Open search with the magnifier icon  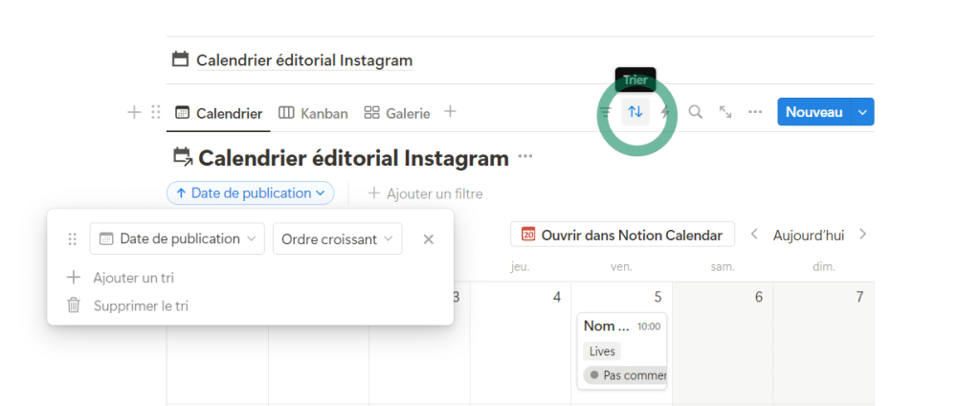[696, 112]
